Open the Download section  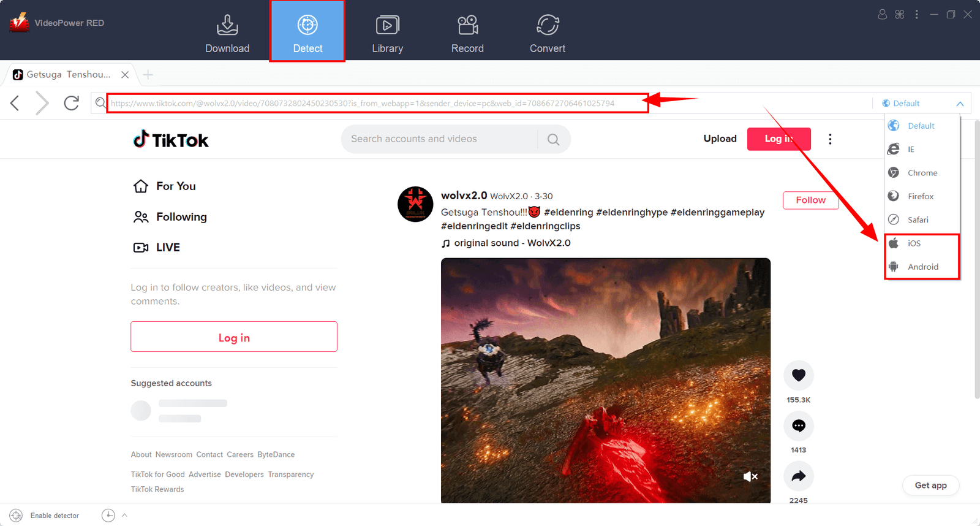[x=227, y=34]
